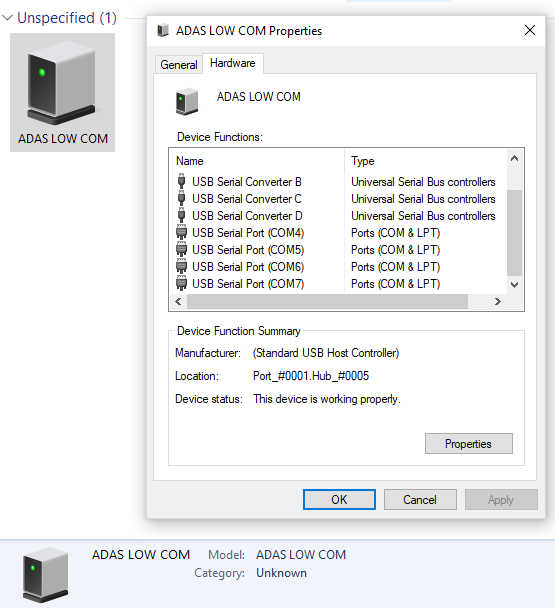Click USB Serial Converter C plug icon
This screenshot has height=608, width=555.
pos(181,199)
